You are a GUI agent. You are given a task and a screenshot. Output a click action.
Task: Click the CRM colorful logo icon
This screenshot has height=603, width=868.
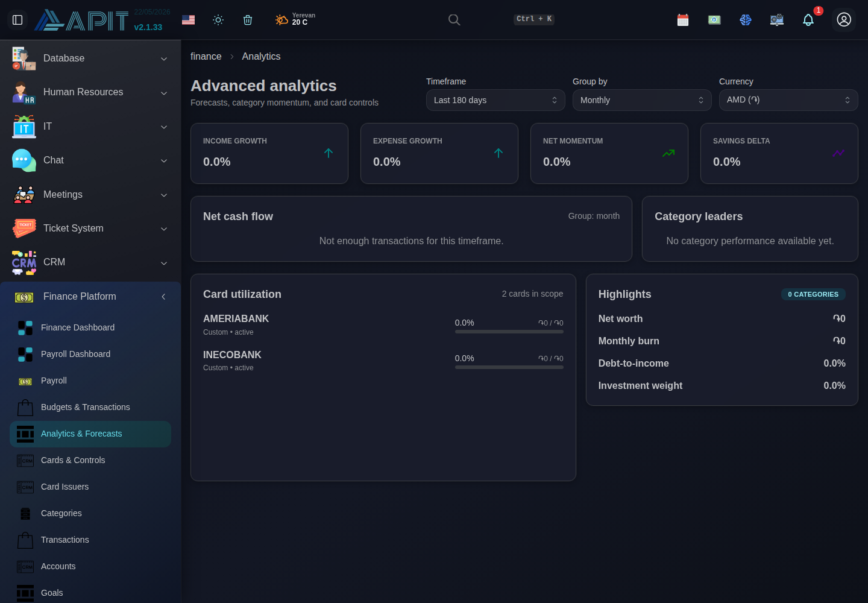coord(24,262)
